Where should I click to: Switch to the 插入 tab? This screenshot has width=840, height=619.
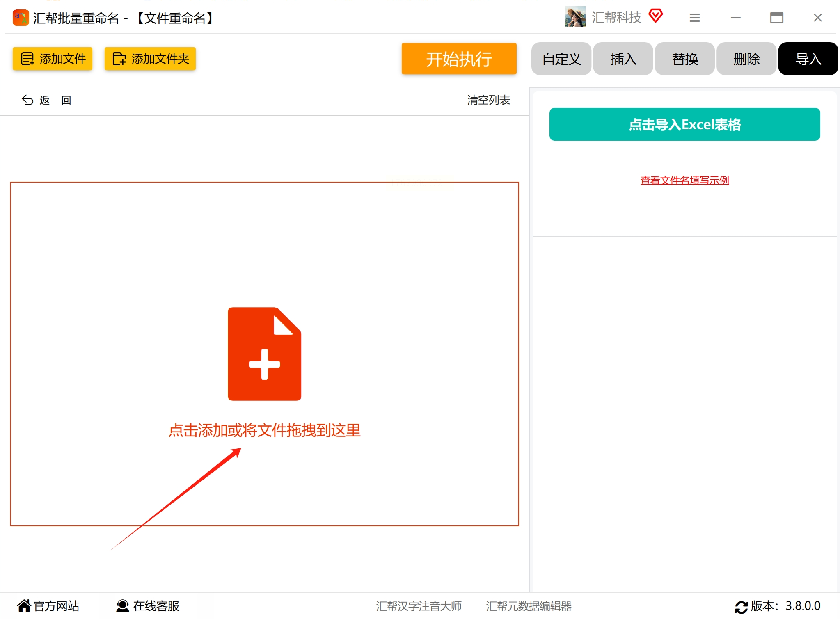[x=623, y=59]
